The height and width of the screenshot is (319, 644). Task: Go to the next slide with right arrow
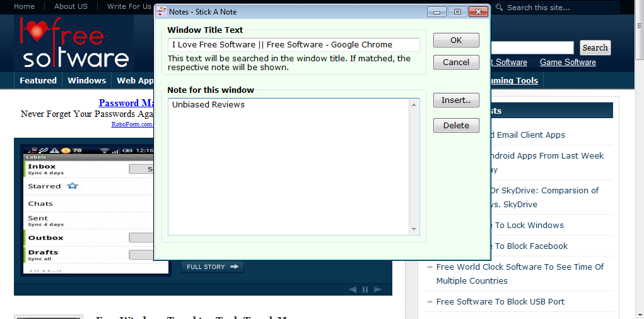[x=378, y=290]
